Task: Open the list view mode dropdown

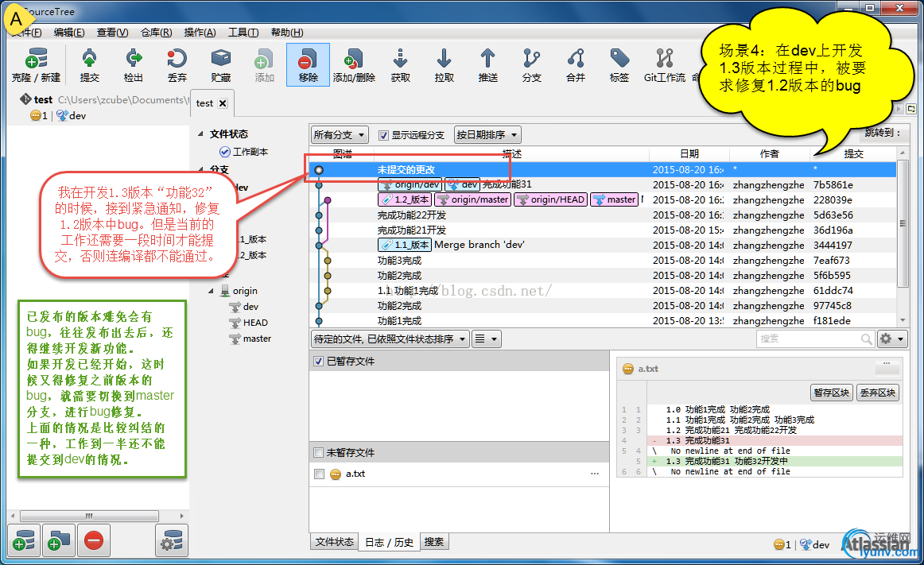Action: (487, 339)
